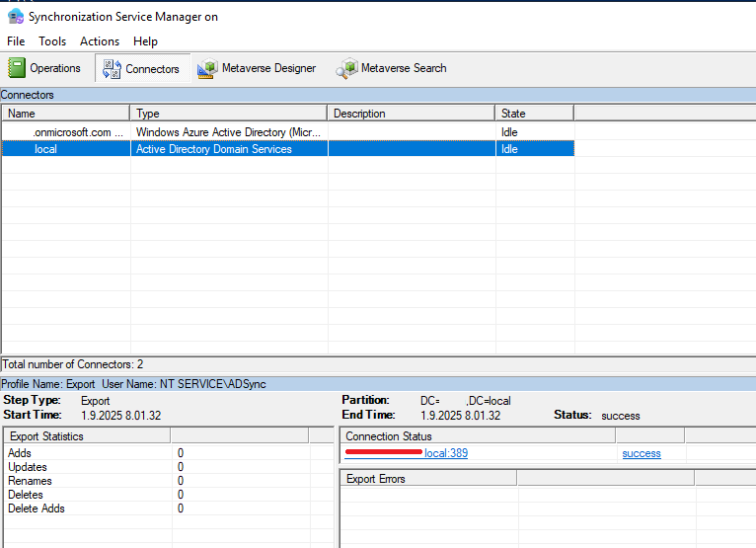
Task: Open the Metaverse Designer icon
Action: pos(208,68)
